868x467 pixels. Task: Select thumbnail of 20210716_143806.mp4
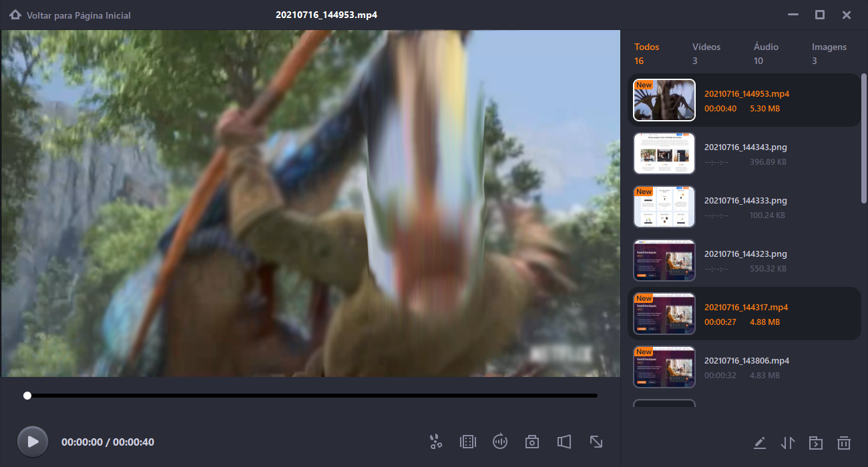(x=664, y=367)
